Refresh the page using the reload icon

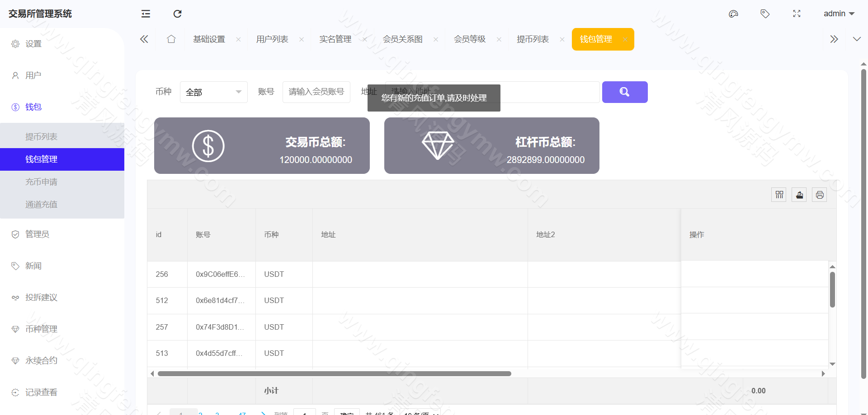click(177, 14)
